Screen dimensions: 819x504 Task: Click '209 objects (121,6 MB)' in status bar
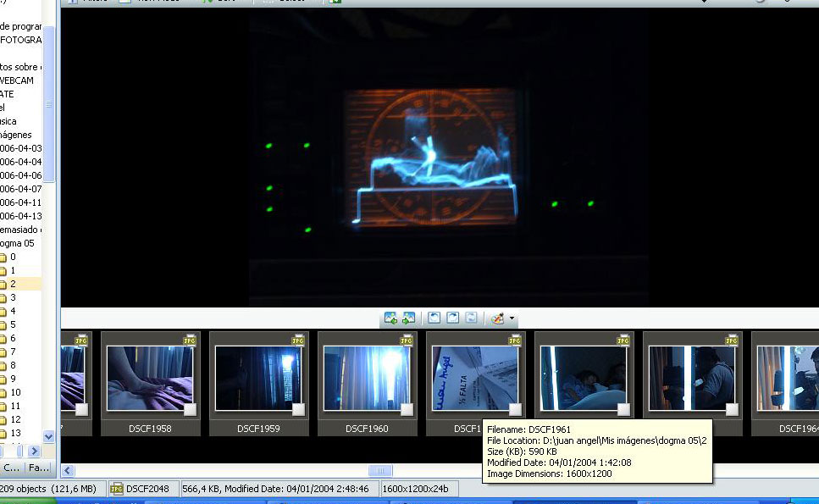[48, 489]
